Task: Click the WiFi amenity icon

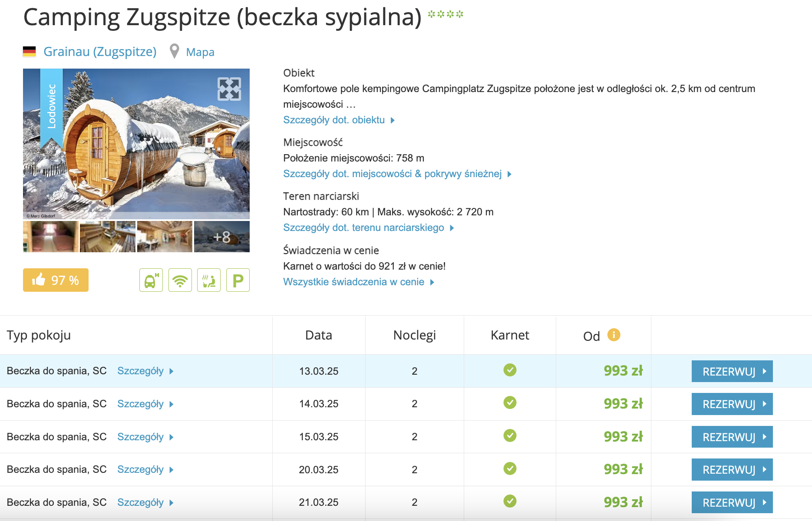Action: (x=180, y=280)
